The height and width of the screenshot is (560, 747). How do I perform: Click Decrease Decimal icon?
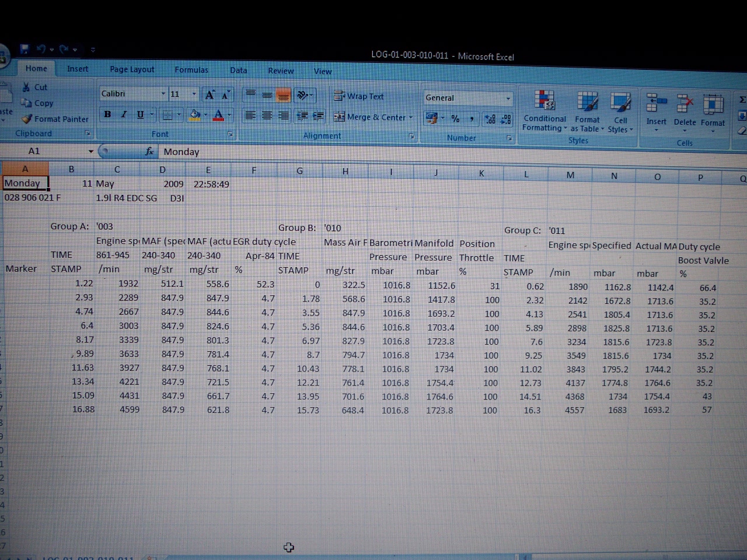pyautogui.click(x=507, y=119)
